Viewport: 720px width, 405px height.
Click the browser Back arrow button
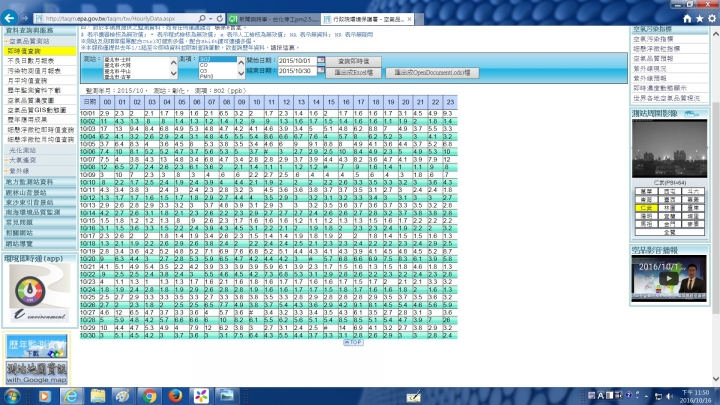click(10, 18)
